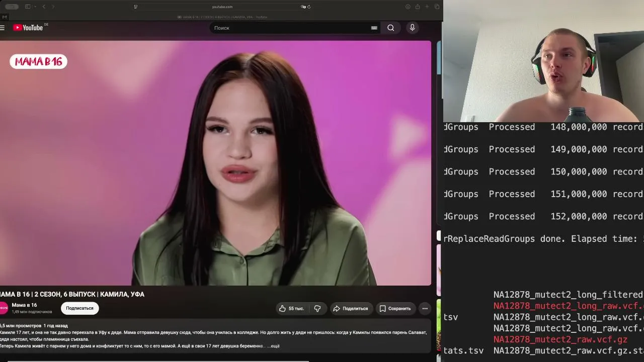The width and height of the screenshot is (644, 362).
Task: Click the NA12878_mutect2_raw.vcf.gz.st file name
Action: [x=569, y=351]
